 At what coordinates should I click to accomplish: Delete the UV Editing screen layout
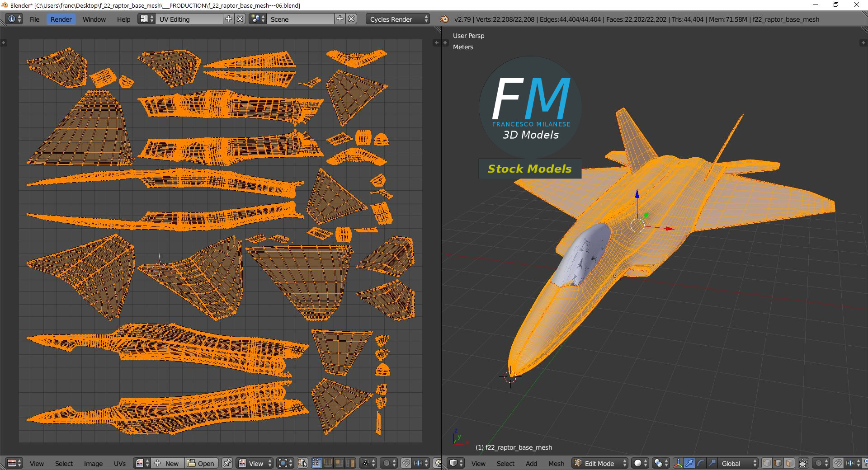240,19
